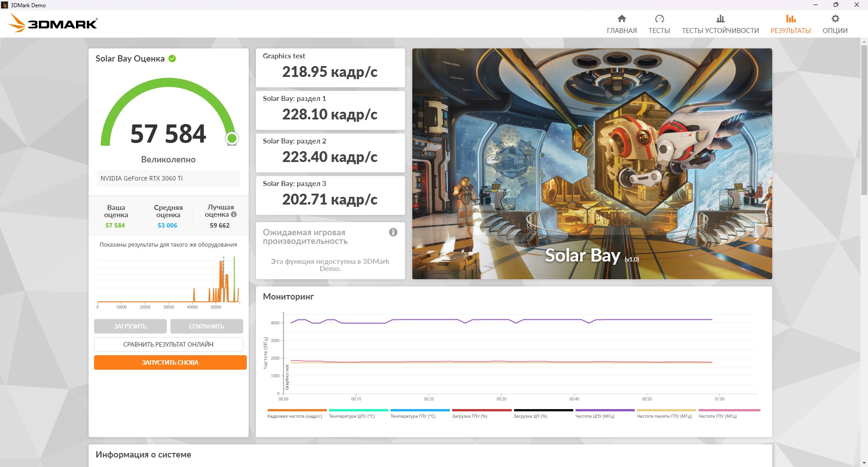Toggle Частота памяти ГПУ legend series
Viewport: 868px width, 467px height.
pos(666,414)
